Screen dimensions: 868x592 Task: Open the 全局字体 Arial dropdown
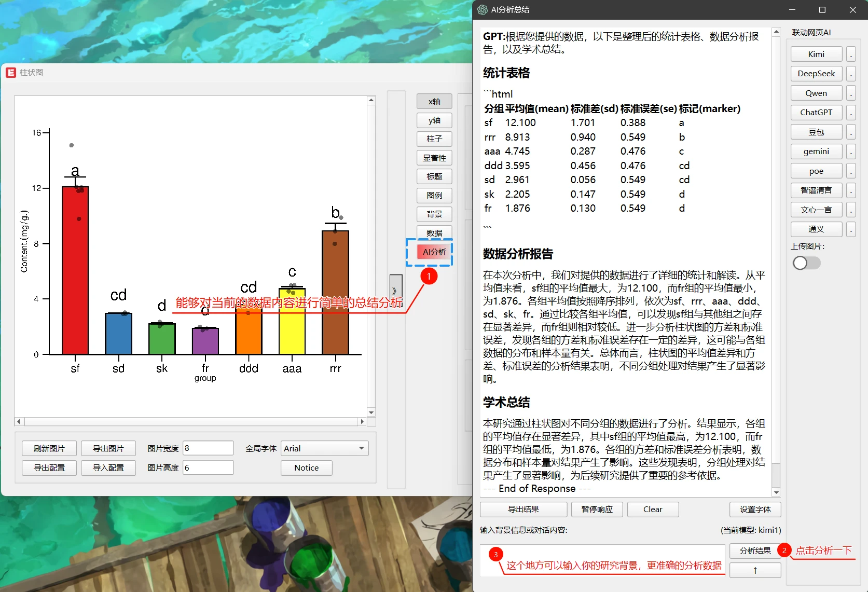[x=325, y=448]
